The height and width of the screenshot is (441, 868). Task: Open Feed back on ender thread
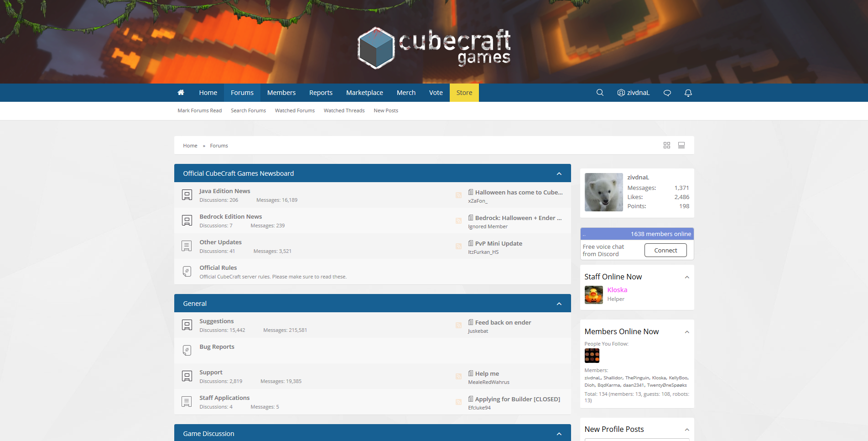click(503, 323)
